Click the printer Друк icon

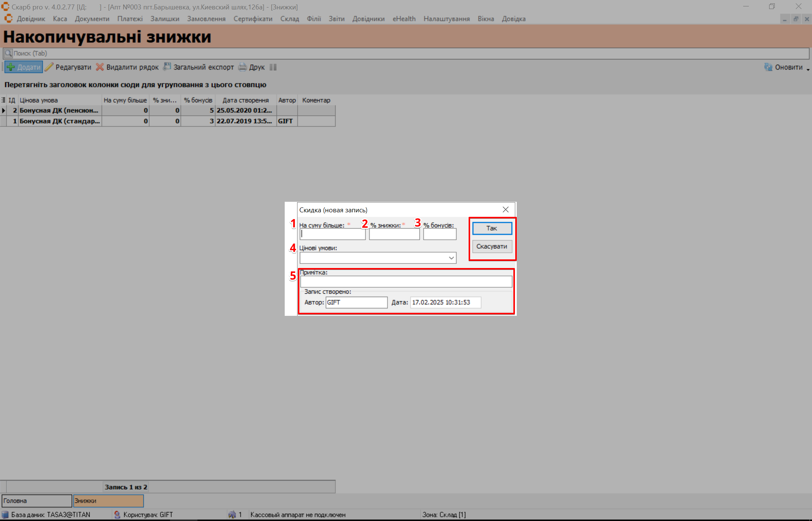point(243,67)
